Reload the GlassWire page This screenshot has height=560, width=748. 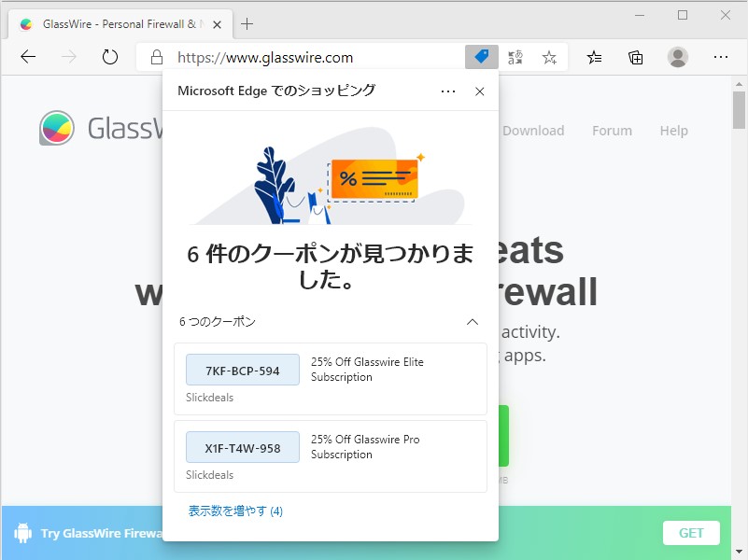click(109, 57)
